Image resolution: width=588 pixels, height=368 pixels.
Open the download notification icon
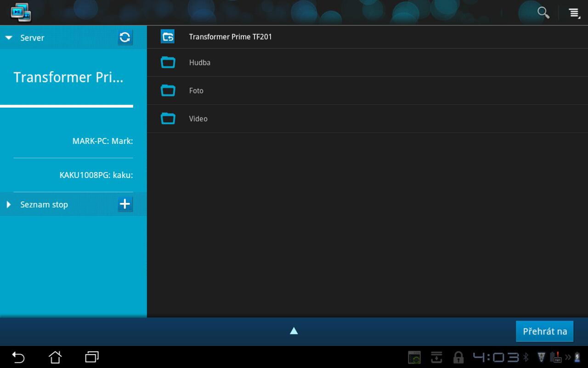tap(436, 357)
